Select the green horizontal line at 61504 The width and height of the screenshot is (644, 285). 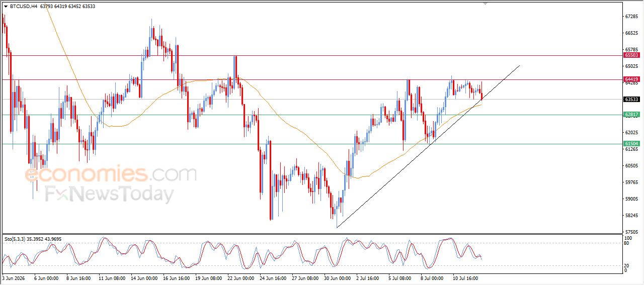312,144
